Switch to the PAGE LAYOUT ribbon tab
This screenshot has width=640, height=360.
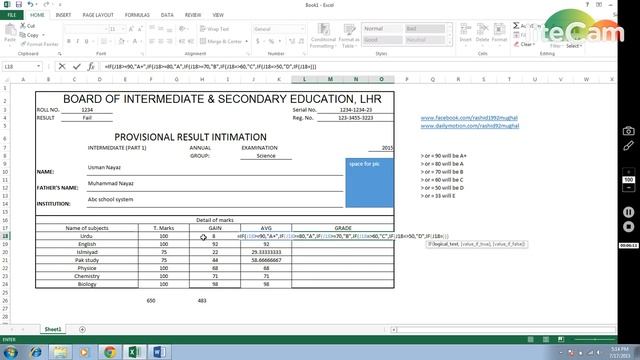[98, 15]
